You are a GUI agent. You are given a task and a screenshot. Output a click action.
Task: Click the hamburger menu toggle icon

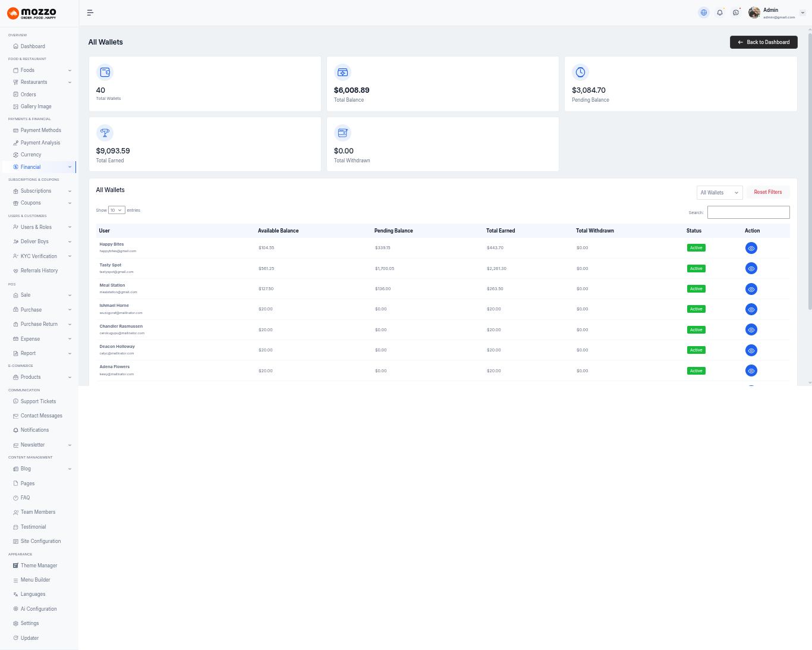pos(90,12)
